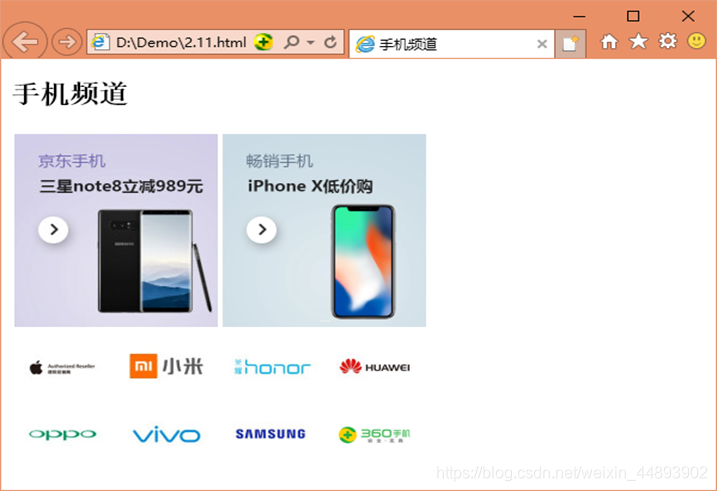The image size is (717, 491).
Task: Open a new tab button
Action: 570,44
